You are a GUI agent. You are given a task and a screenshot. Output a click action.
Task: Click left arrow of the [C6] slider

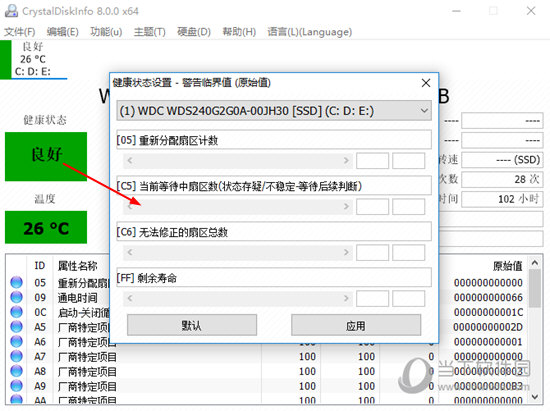(x=130, y=252)
